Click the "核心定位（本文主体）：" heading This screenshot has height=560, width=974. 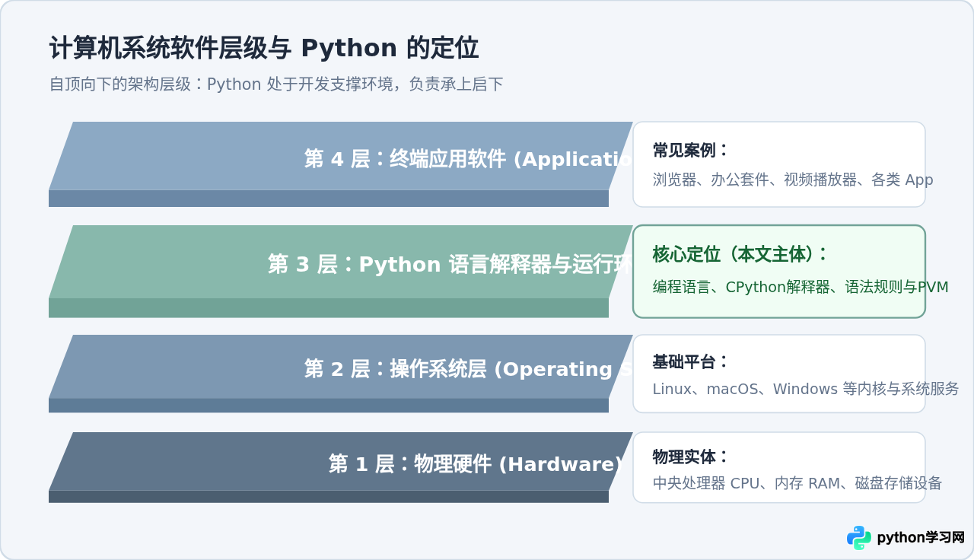tap(740, 255)
